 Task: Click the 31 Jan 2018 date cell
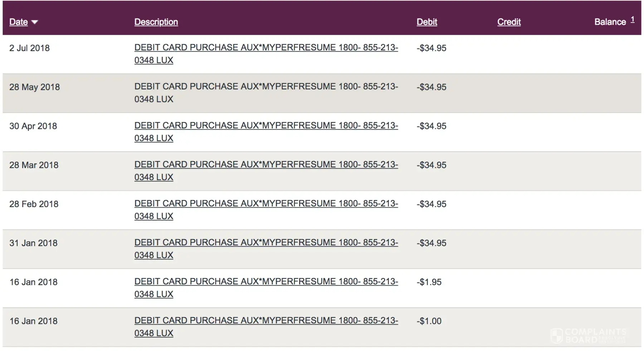[x=33, y=243]
